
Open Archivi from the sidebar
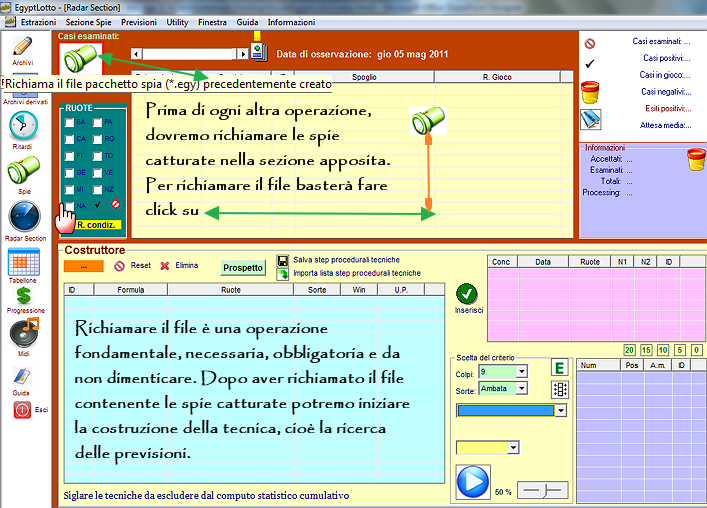23,47
